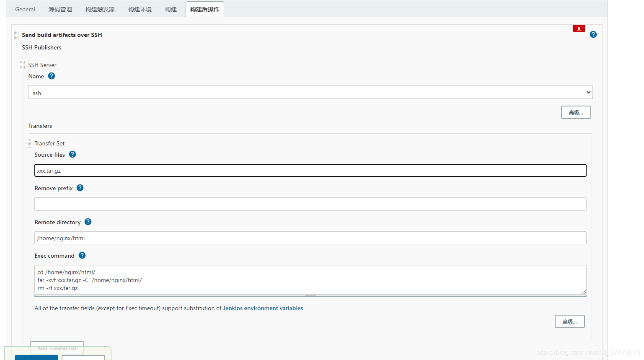Viewport: 644px width, 360px height.
Task: Click the 高级 button under SSH server name
Action: (x=576, y=112)
